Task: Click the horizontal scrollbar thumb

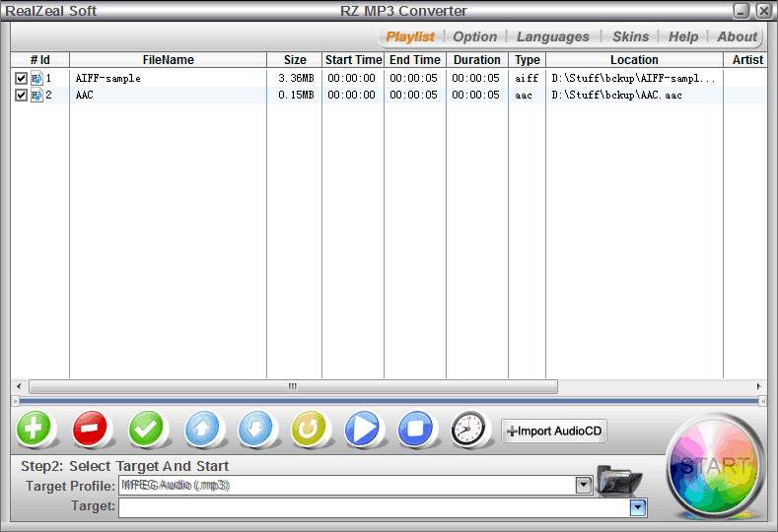Action: 293,386
